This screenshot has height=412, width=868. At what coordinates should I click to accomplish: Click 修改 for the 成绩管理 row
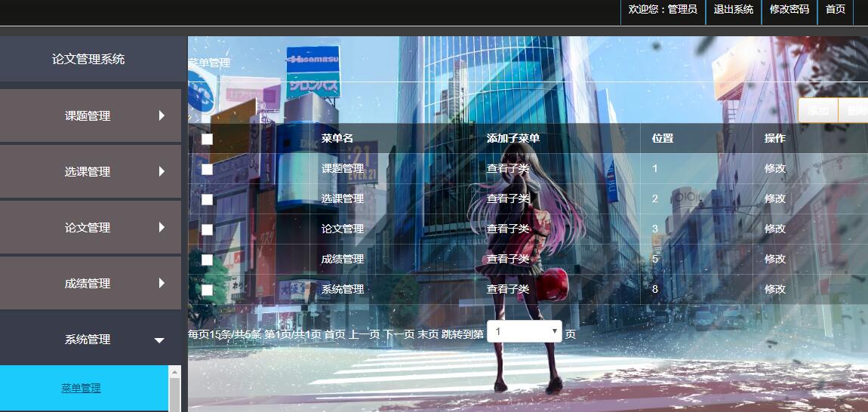[x=775, y=259]
